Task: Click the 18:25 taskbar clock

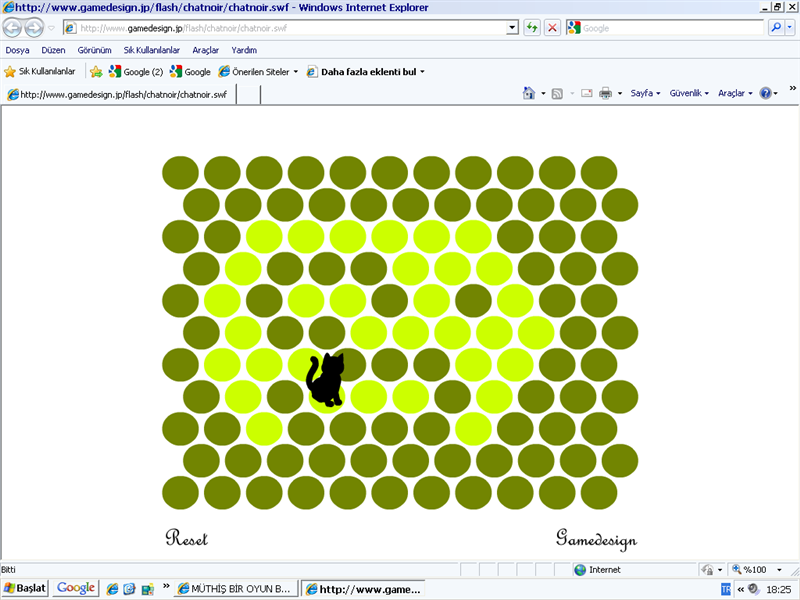Action: click(x=779, y=589)
